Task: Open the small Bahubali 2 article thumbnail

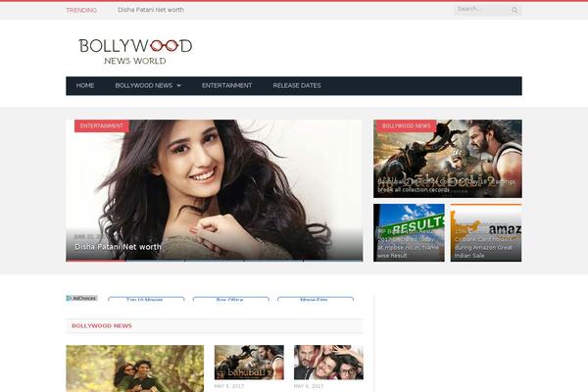Action: (249, 363)
